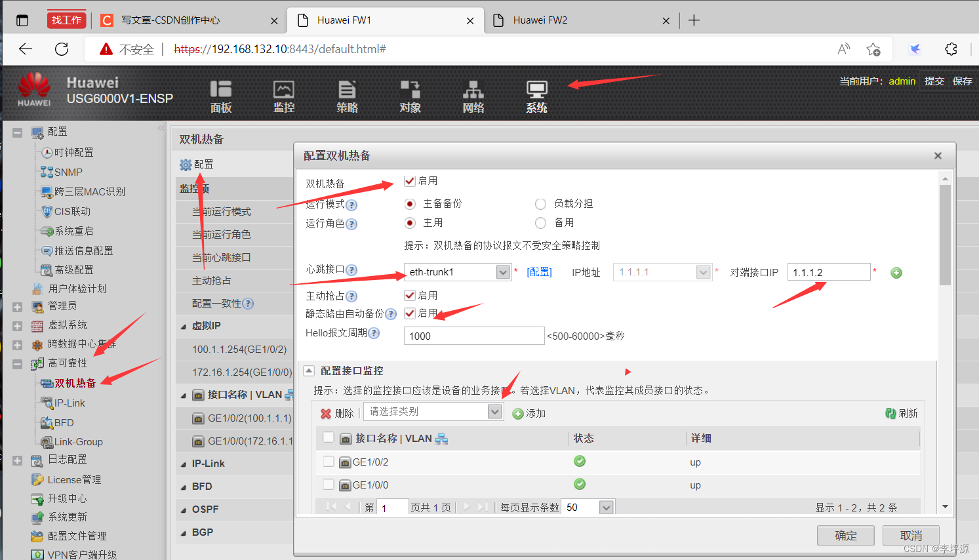Open the BFD tree item in sidebar
This screenshot has width=979, height=560.
coord(64,423)
